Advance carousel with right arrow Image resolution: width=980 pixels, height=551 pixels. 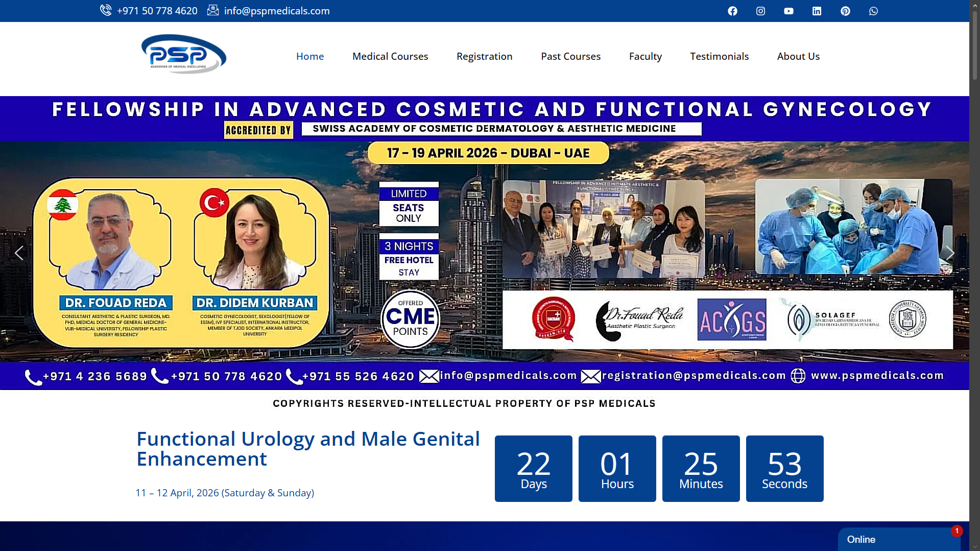(949, 253)
